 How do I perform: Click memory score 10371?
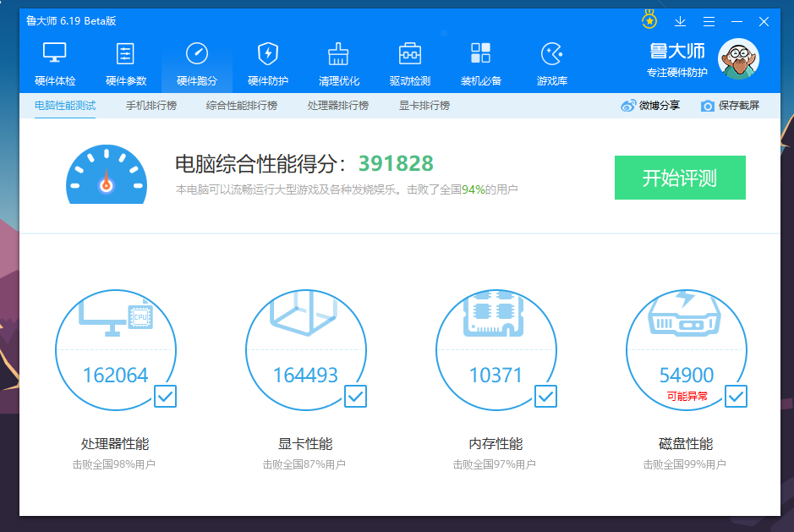496,376
